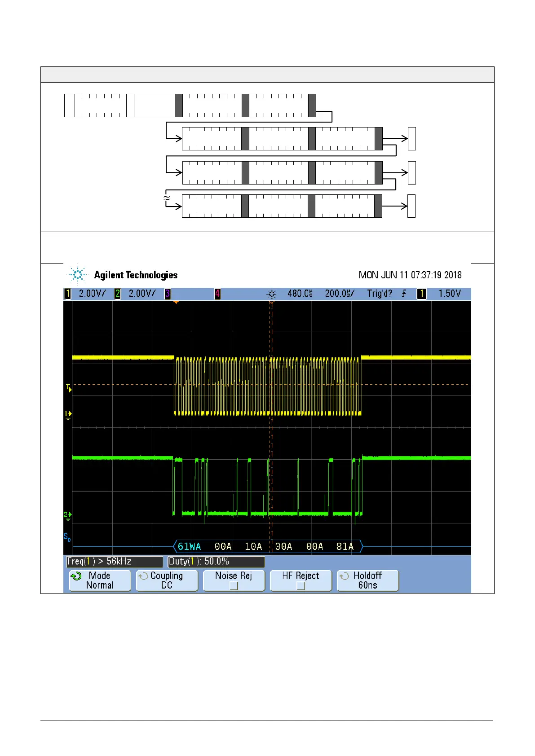This screenshot has width=535, height=756.
Task: Click the trigger level T marker
Action: (x=68, y=387)
